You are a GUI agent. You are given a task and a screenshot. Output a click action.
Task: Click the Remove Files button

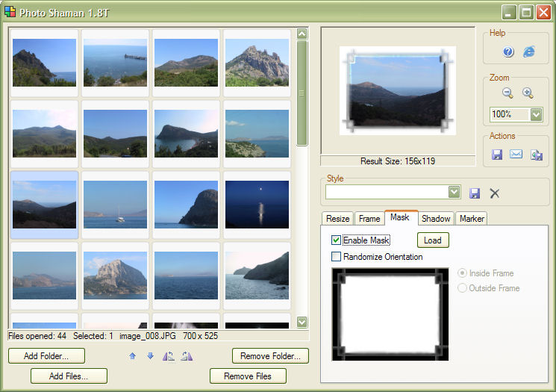click(x=248, y=376)
